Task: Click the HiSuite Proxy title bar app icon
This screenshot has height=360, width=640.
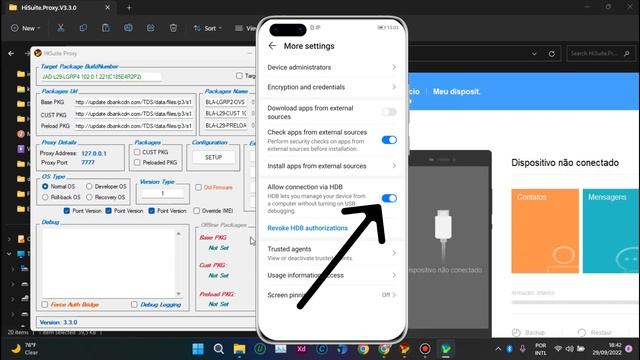Action: click(38, 53)
